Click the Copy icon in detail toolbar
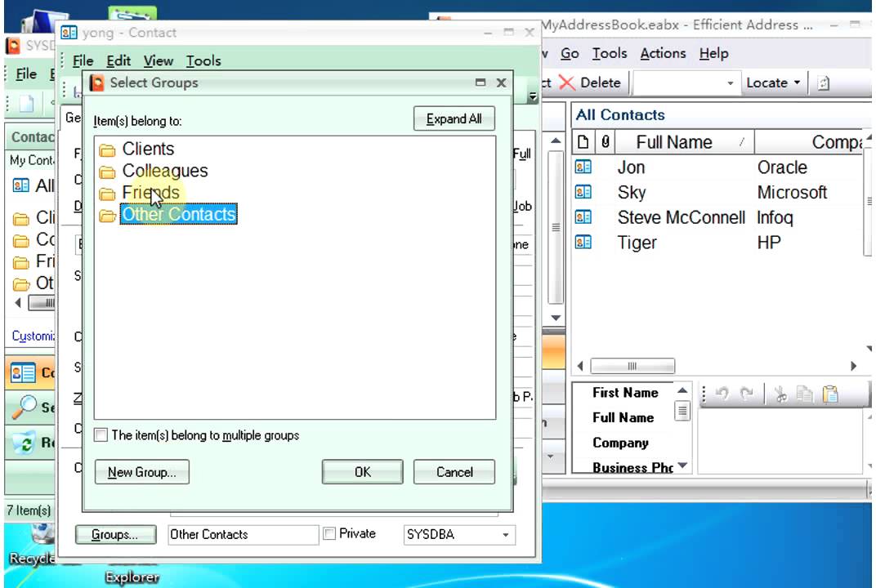This screenshot has height=588, width=876. click(804, 394)
